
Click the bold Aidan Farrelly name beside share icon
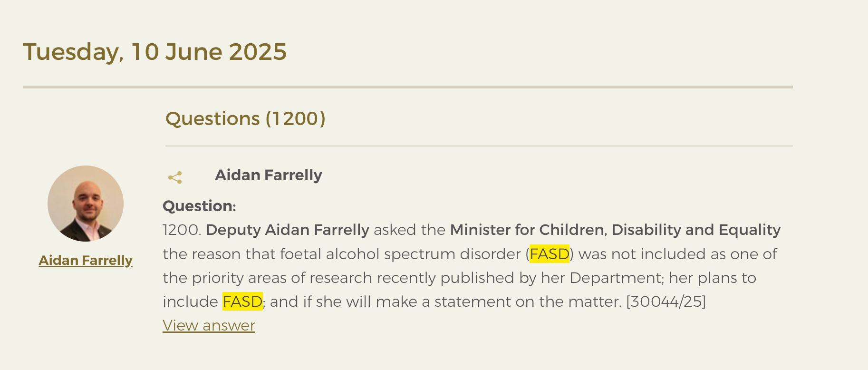(x=269, y=175)
